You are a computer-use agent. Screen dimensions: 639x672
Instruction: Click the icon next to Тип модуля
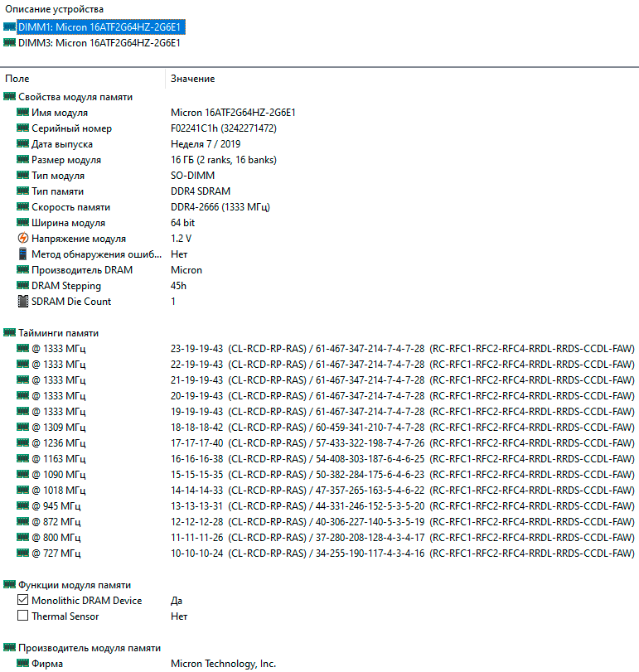(x=22, y=176)
